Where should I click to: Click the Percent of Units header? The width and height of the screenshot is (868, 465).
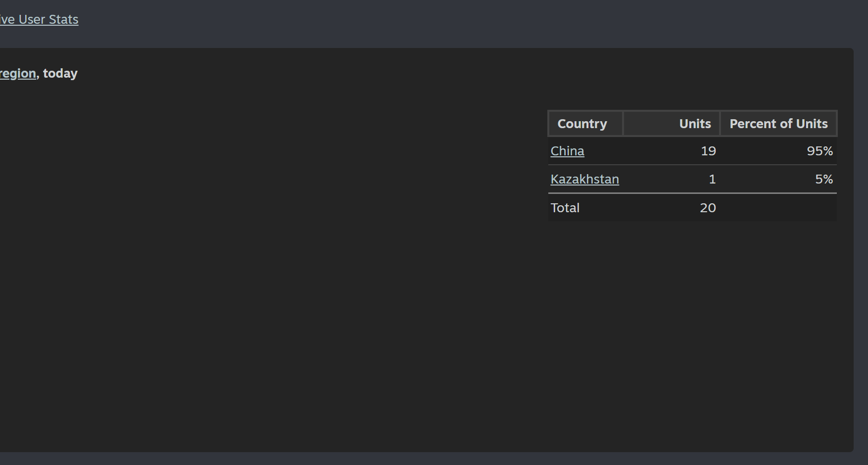[778, 124]
